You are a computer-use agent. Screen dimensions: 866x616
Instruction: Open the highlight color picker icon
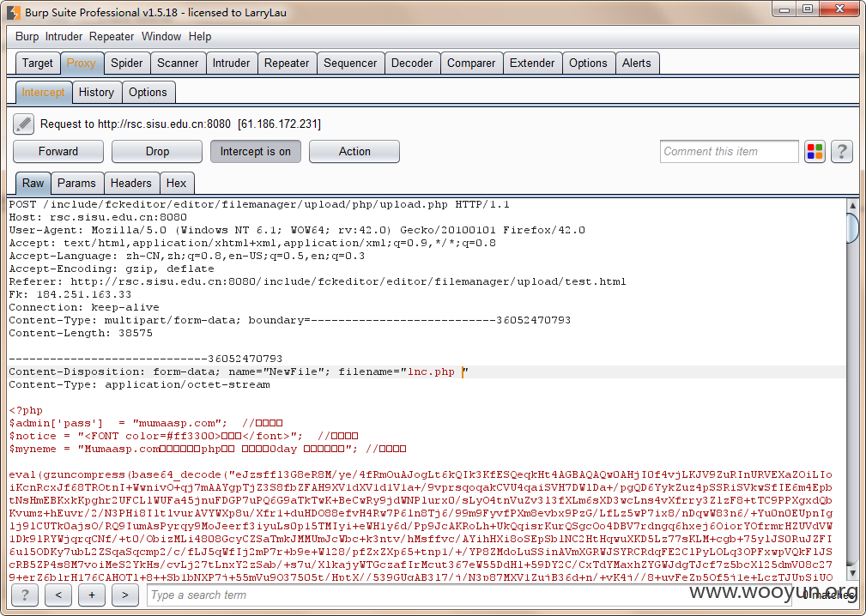point(815,151)
